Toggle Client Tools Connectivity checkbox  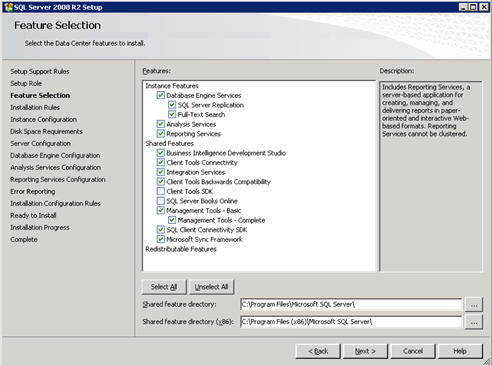click(x=161, y=162)
